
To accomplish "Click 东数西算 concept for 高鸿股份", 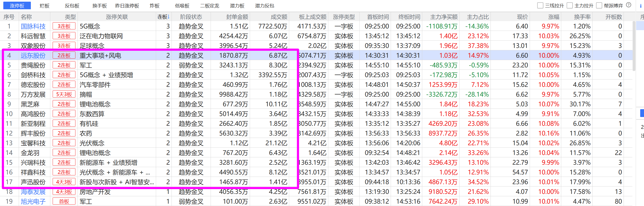I will point(92,114).
